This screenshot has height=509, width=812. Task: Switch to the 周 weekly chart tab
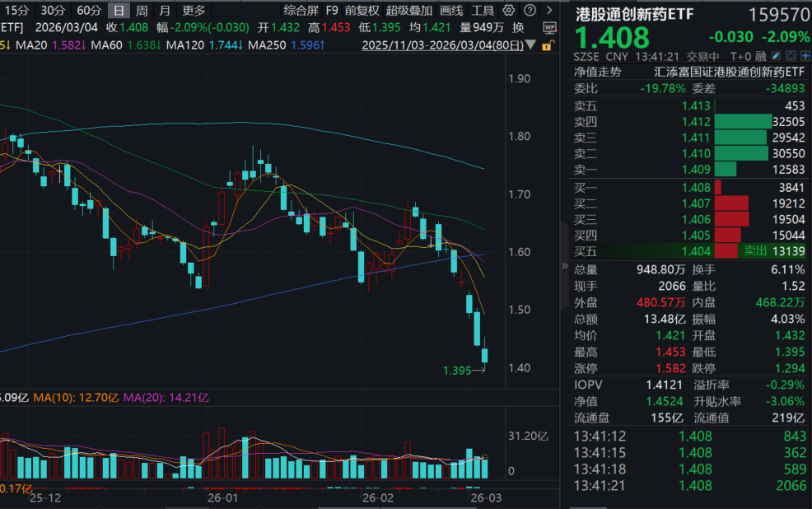142,11
